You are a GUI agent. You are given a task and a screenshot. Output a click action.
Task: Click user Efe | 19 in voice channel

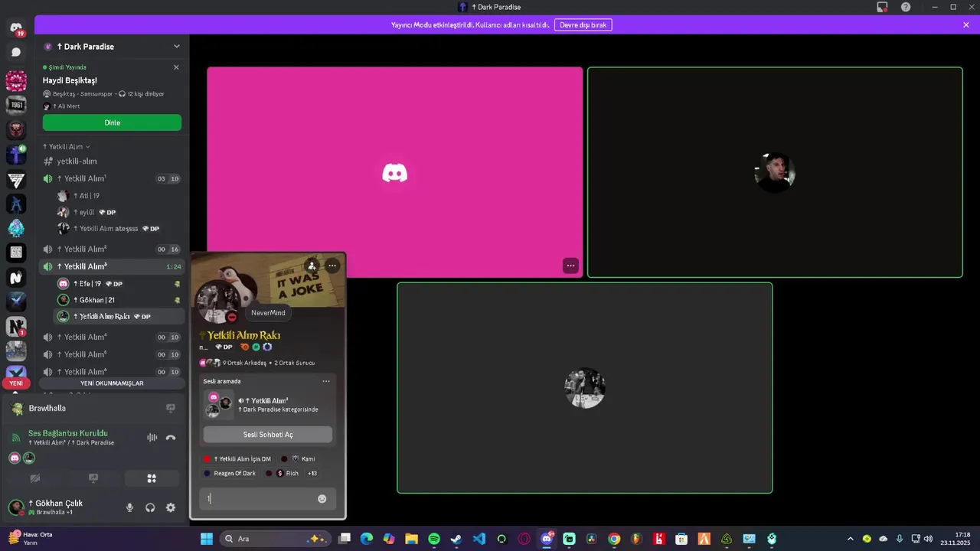coord(119,284)
